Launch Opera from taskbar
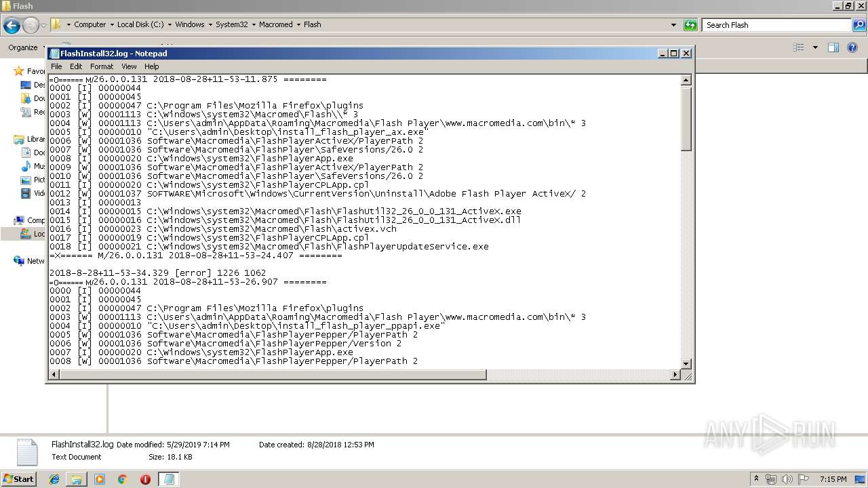Viewport: 868px width, 488px height. point(145,479)
